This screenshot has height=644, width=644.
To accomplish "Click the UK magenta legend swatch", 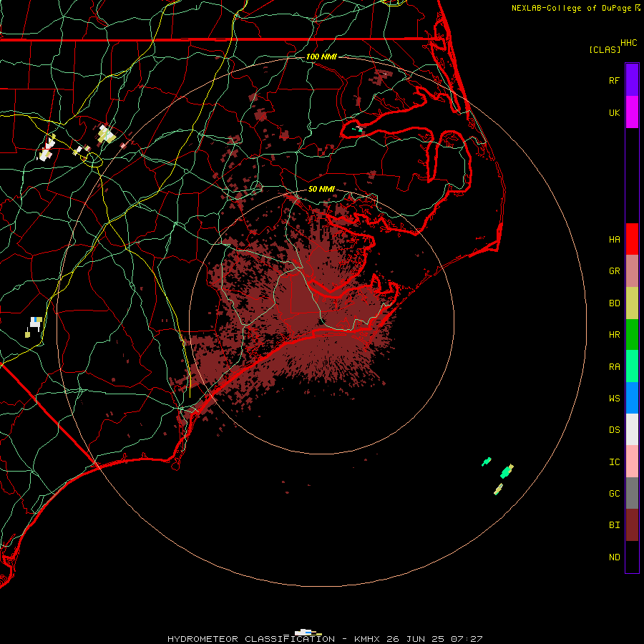I will tap(632, 112).
